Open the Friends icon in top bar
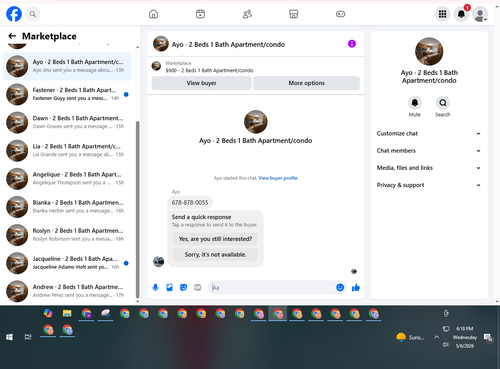This screenshot has width=500, height=369. [247, 14]
